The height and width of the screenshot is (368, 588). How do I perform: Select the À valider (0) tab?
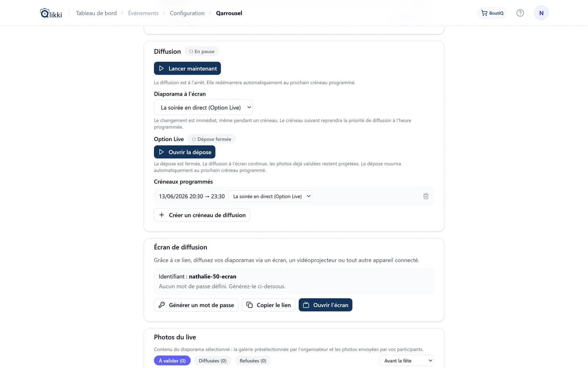(172, 361)
